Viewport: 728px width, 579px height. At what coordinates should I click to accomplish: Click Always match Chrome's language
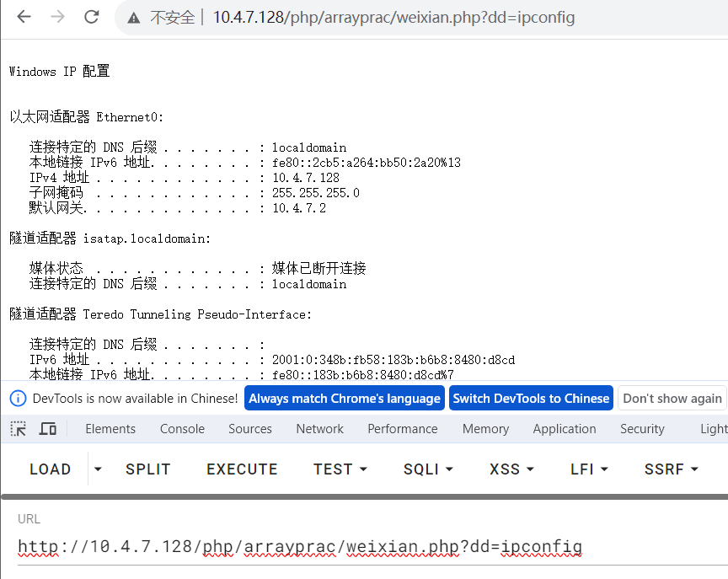pos(345,399)
